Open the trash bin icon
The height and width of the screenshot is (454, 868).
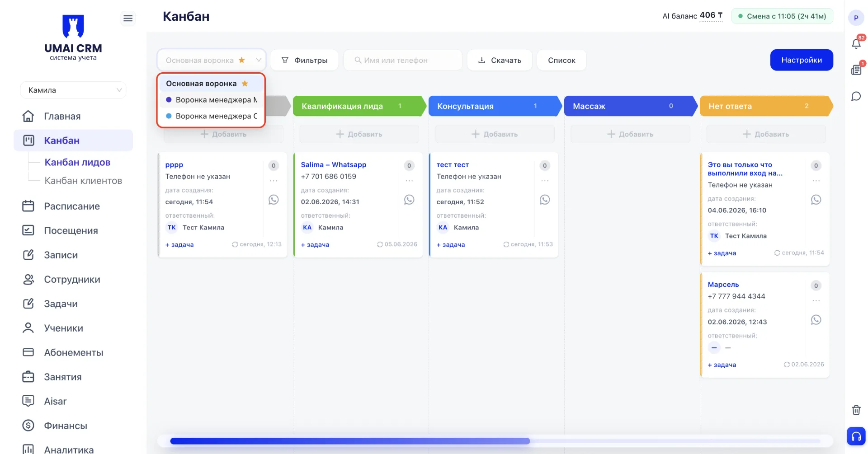pos(856,410)
